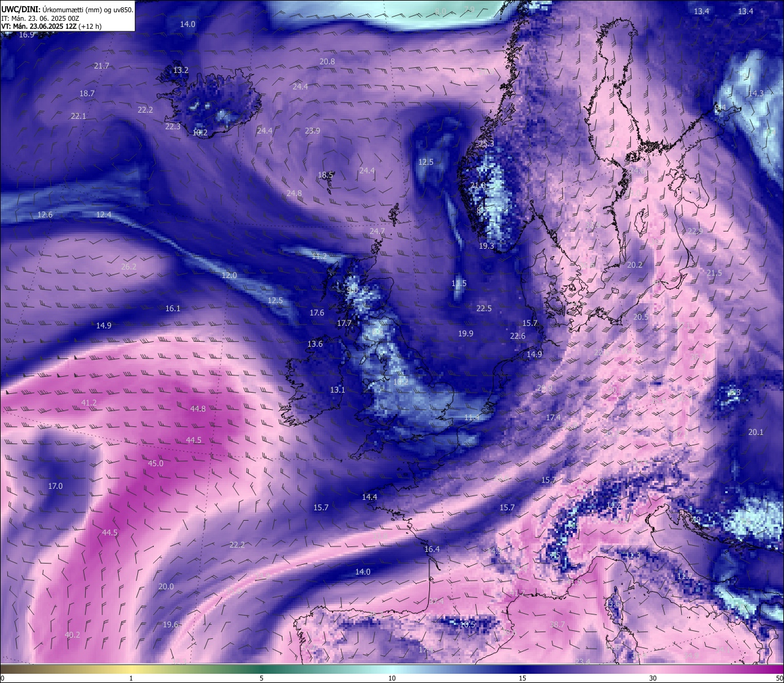Select the 21.5 value label

pyautogui.click(x=714, y=273)
